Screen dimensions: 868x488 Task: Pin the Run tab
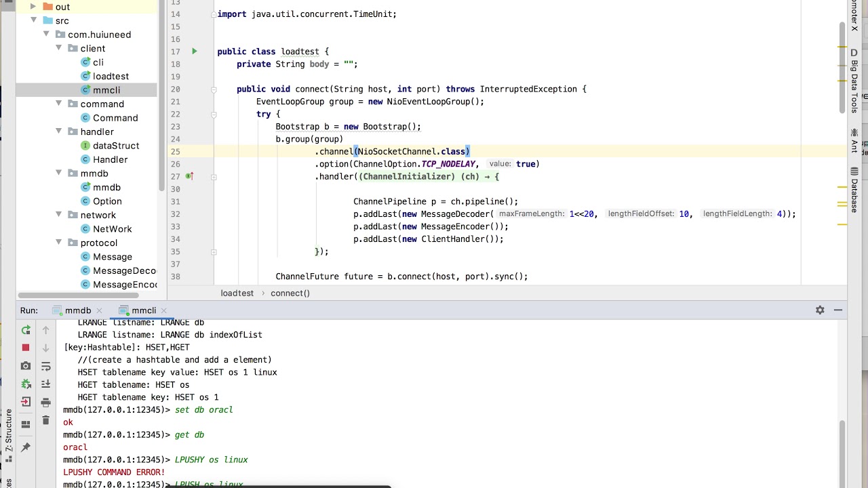(x=26, y=447)
